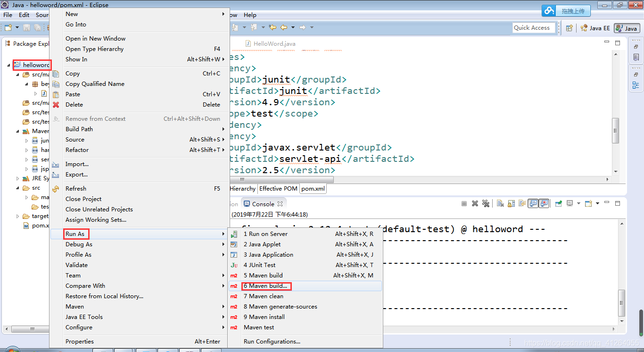Click the Pin Console icon
Viewport: 644px width, 352px height.
click(559, 203)
